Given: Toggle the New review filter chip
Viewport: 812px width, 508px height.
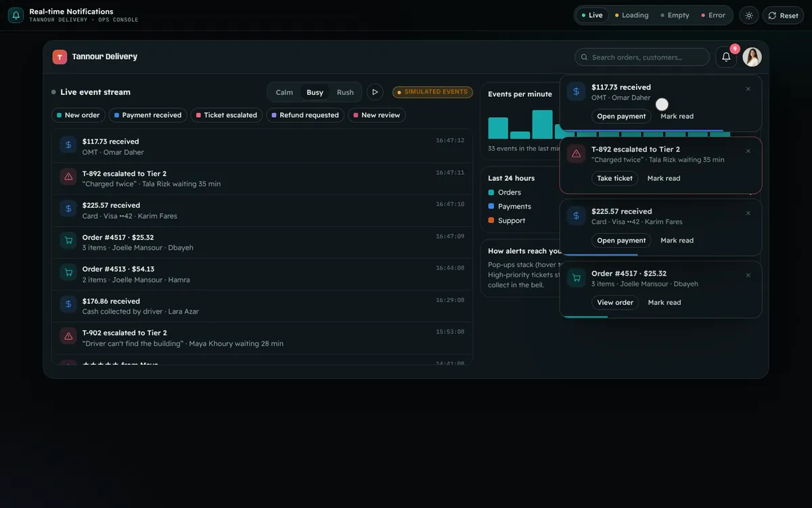Looking at the screenshot, I should click(376, 115).
